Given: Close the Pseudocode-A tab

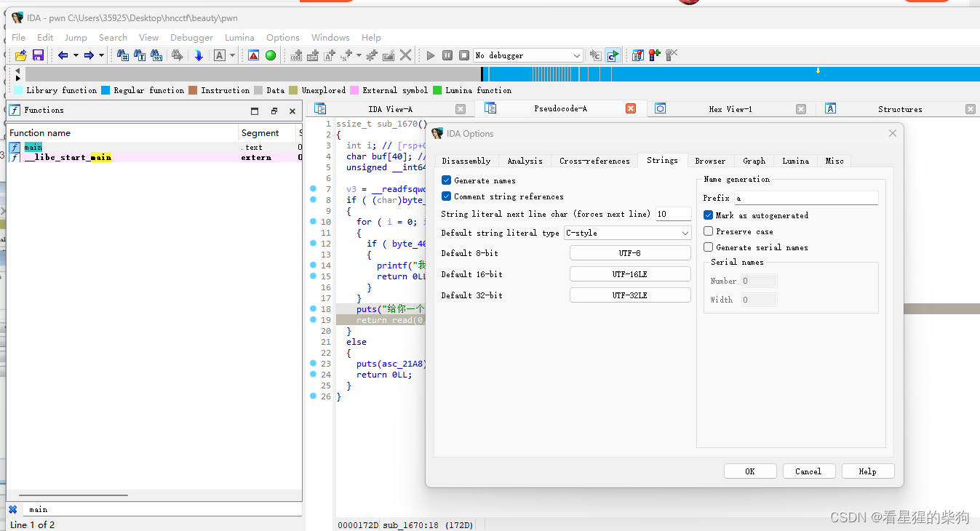Looking at the screenshot, I should [631, 109].
